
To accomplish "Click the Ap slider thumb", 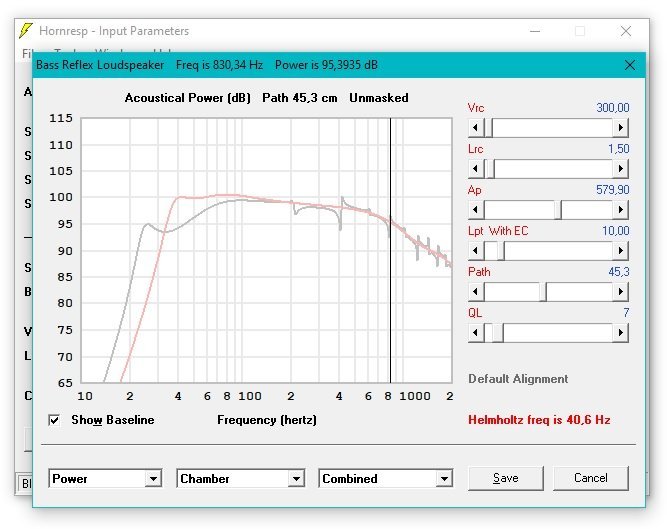I will click(558, 210).
